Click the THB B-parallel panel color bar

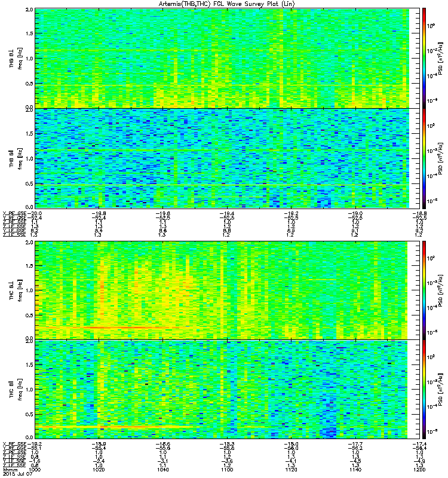[x=424, y=158]
